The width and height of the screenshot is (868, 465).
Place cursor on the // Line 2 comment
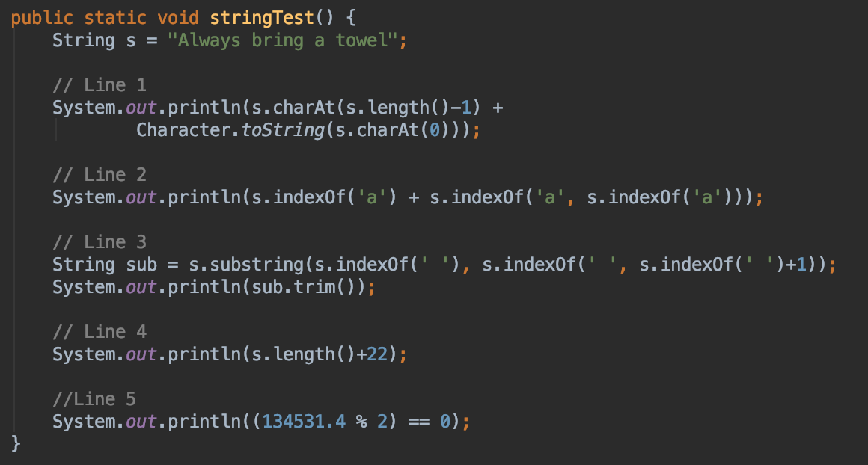pyautogui.click(x=100, y=175)
